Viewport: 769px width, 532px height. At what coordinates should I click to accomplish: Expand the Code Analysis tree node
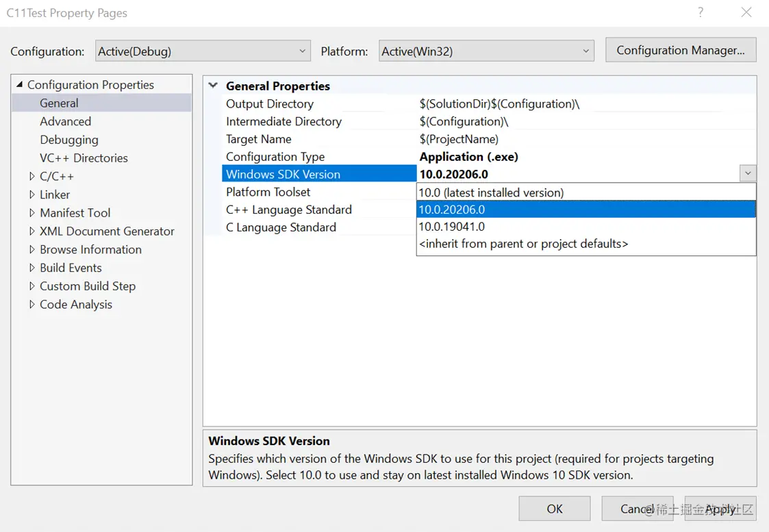tap(32, 305)
